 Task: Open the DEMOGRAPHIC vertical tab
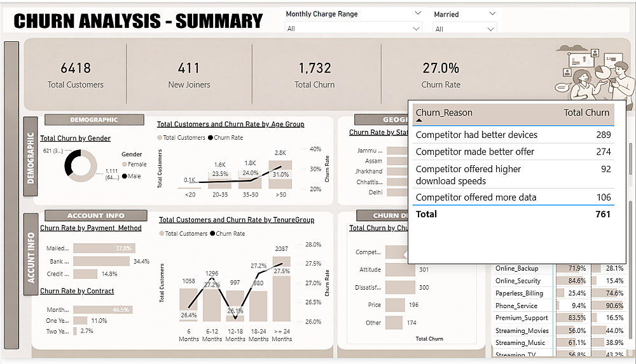pyautogui.click(x=31, y=157)
